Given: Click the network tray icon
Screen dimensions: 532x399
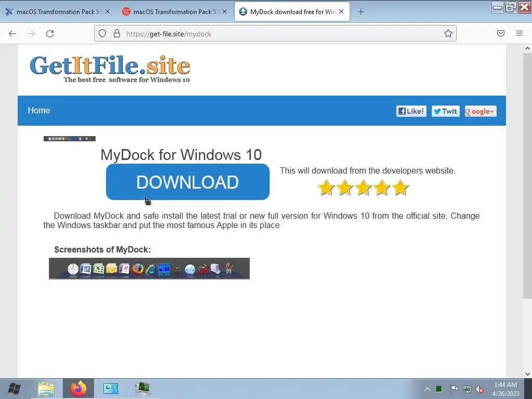Looking at the screenshot, I should pyautogui.click(x=467, y=389).
